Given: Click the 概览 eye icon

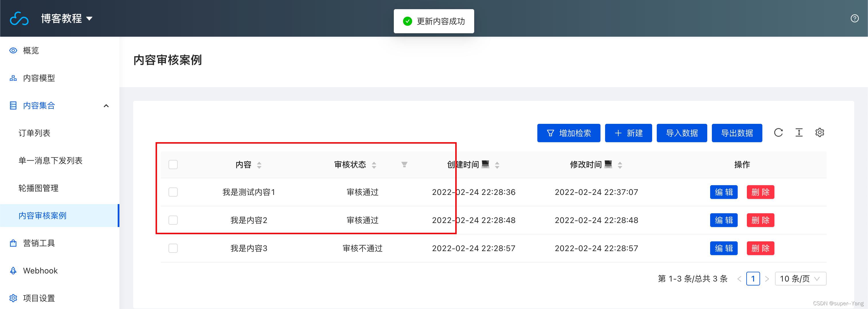Looking at the screenshot, I should 13,50.
